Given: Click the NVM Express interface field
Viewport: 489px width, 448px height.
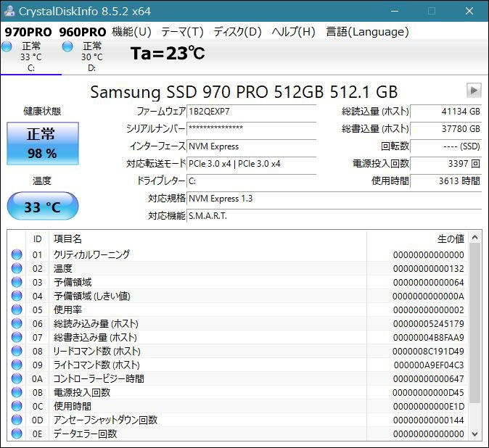Looking at the screenshot, I should pos(251,146).
